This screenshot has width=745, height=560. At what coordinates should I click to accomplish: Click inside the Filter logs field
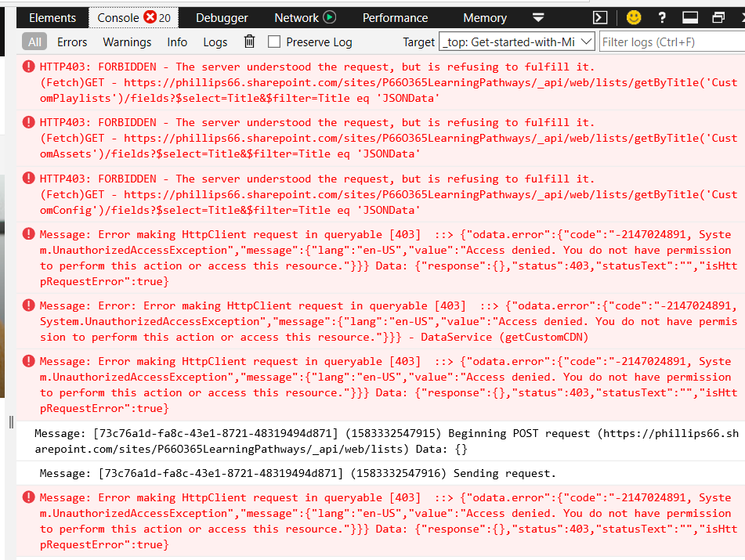tap(670, 42)
